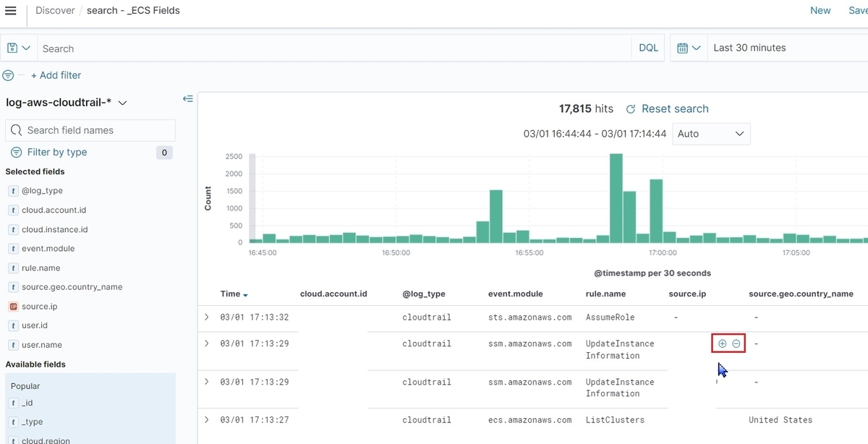Click the filter options circle icon

(8, 75)
